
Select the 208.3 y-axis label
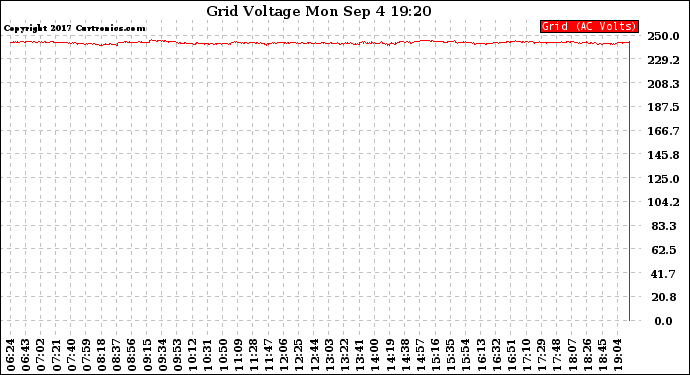663,84
